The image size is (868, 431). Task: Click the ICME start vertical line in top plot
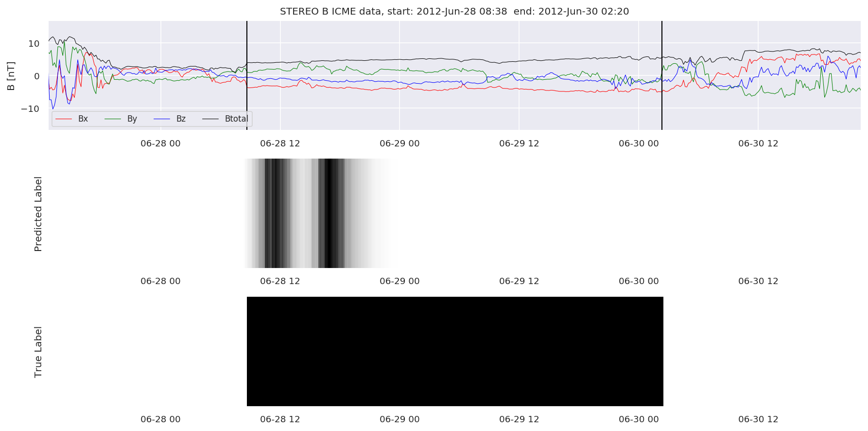247,75
